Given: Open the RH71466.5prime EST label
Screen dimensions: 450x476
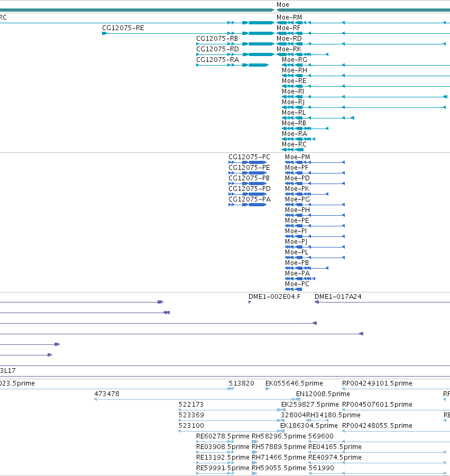Looking at the screenshot, I should click(279, 457).
